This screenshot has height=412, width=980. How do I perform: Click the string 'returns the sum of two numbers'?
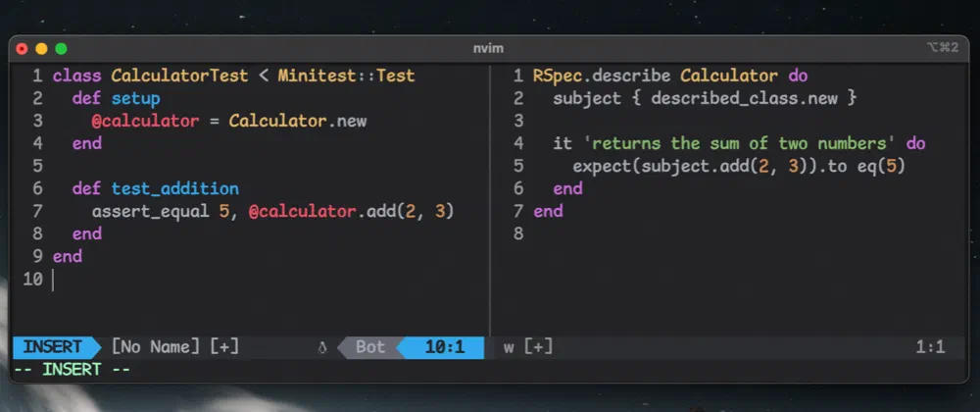click(739, 144)
